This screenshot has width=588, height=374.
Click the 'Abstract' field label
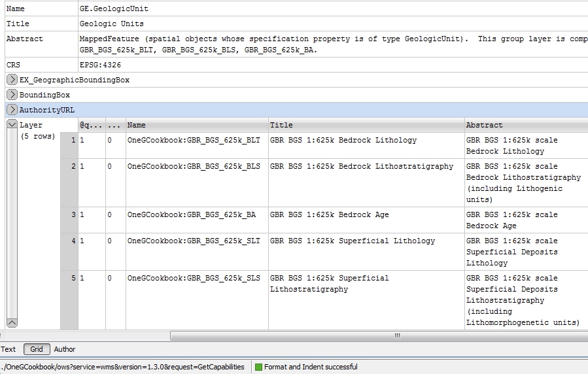coord(25,39)
